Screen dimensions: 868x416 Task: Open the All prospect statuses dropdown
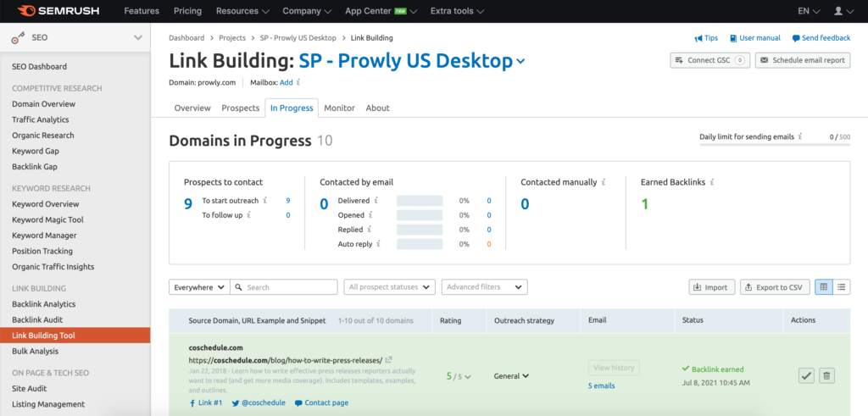coord(390,287)
